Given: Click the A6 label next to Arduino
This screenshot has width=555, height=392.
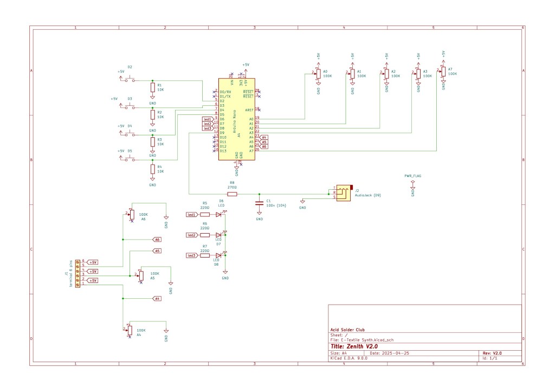Looking at the screenshot, I should [x=264, y=146].
